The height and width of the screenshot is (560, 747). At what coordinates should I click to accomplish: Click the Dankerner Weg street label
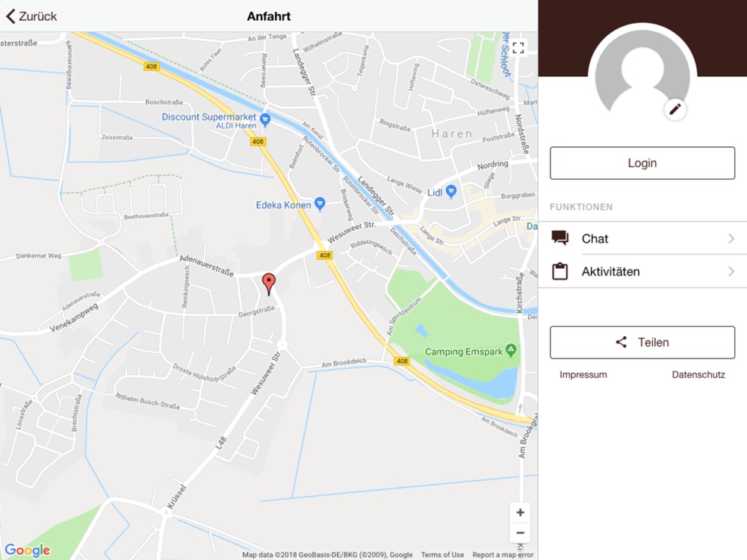(x=39, y=255)
